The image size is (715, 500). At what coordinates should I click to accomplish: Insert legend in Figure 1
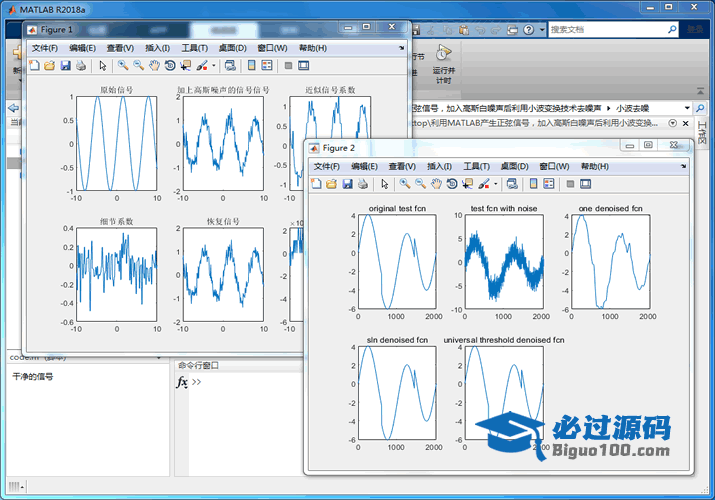[x=267, y=66]
